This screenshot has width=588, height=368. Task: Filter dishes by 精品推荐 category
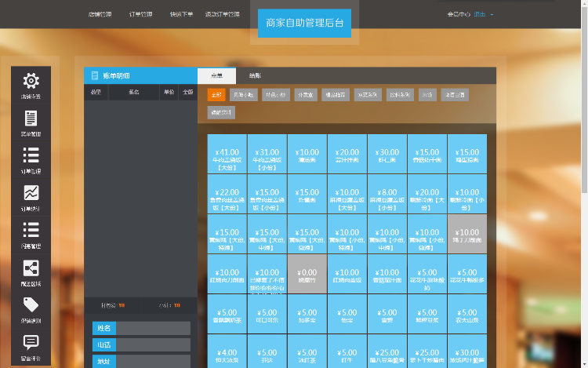(x=336, y=95)
